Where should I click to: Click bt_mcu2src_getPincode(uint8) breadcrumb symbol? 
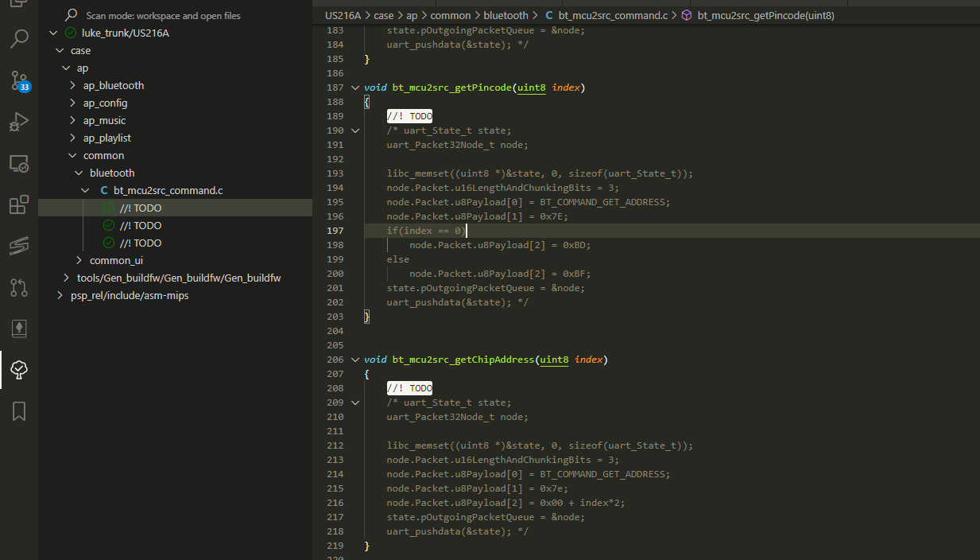766,15
